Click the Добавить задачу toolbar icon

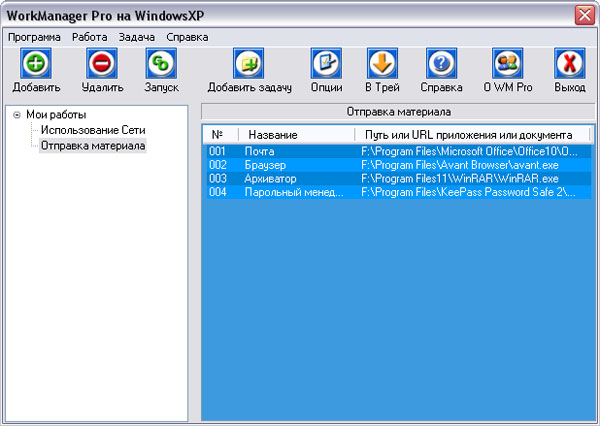pos(249,63)
